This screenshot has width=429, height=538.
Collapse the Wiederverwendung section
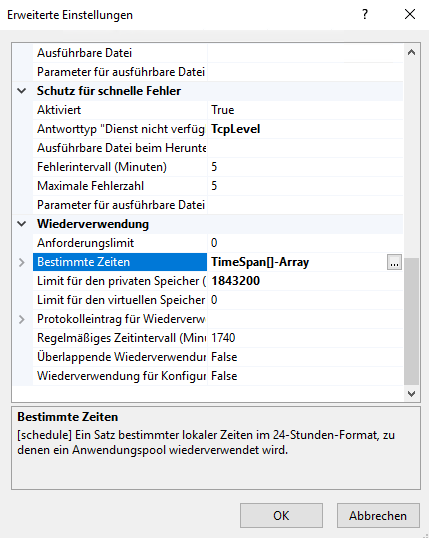(x=22, y=224)
